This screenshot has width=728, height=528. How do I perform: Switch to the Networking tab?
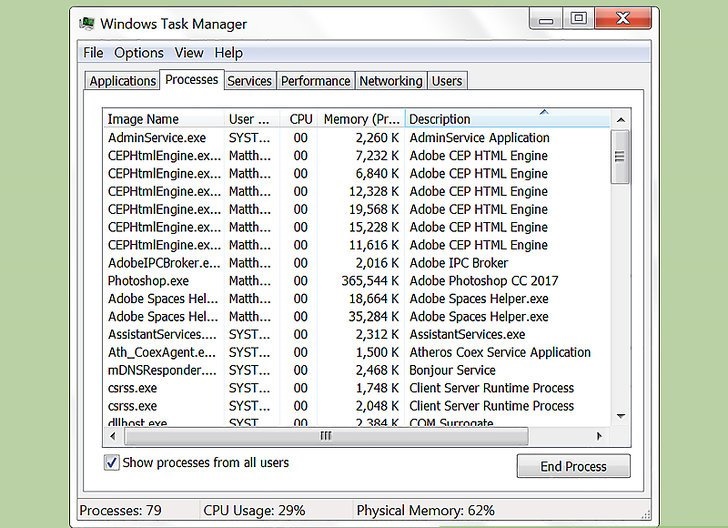[x=391, y=81]
